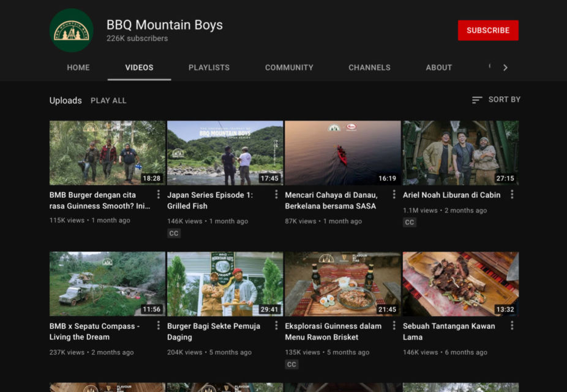
Task: Open options menu for Sebuah Tantangan Kawan Lama
Action: pyautogui.click(x=512, y=326)
